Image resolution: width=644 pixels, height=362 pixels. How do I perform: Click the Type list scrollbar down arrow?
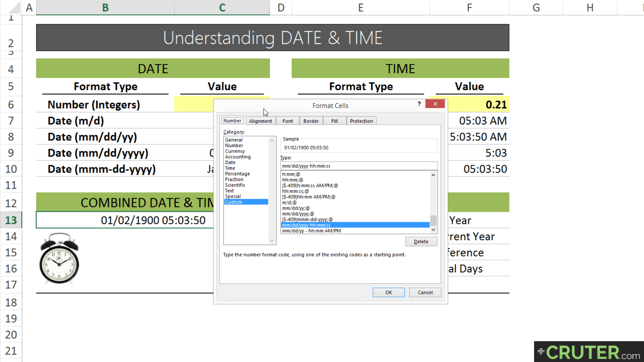click(433, 230)
